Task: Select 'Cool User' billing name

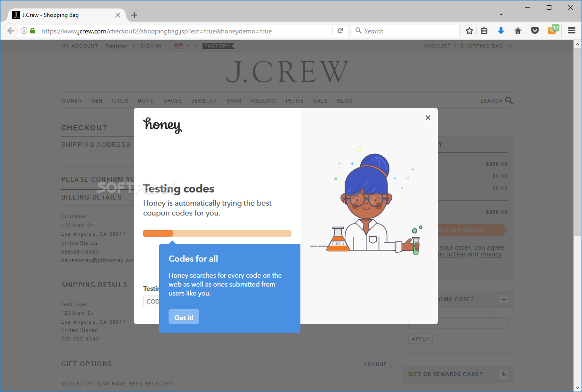Action: click(x=74, y=217)
